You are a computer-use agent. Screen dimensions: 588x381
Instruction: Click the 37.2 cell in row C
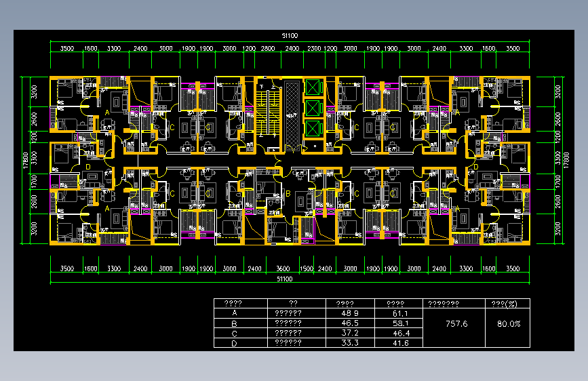point(350,333)
